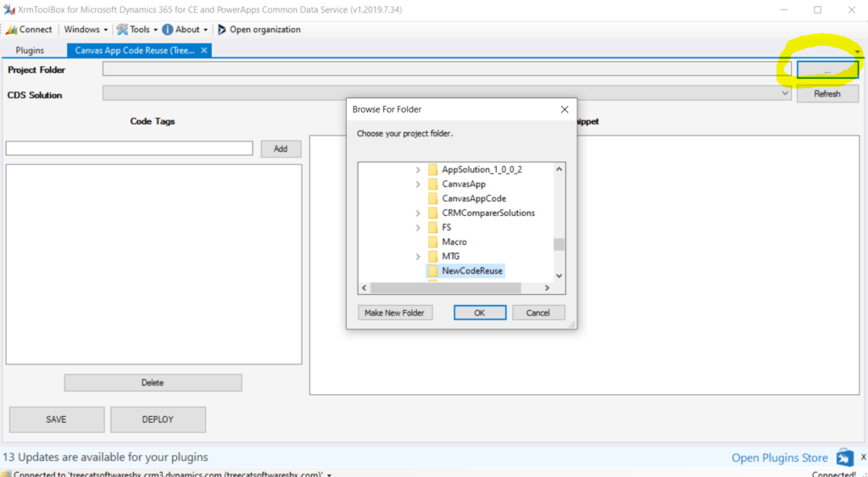This screenshot has width=868, height=477.
Task: Click the XrmToolBox app icon in title bar
Action: (x=8, y=9)
